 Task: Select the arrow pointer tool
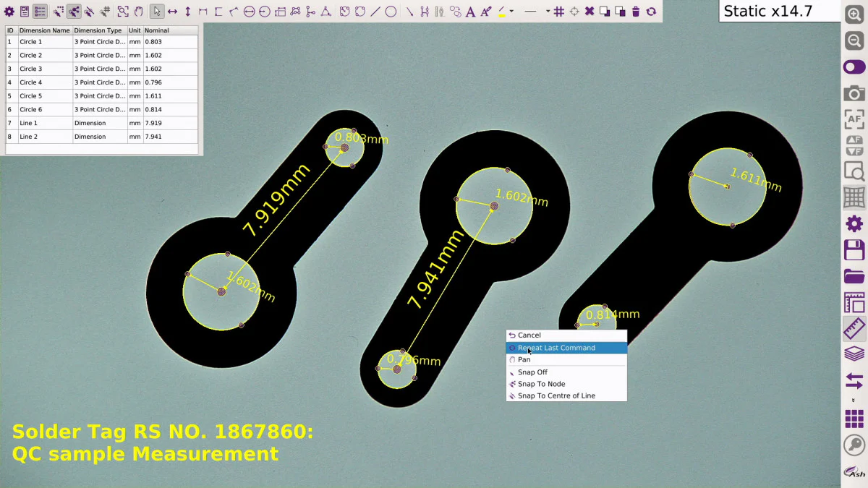click(158, 12)
